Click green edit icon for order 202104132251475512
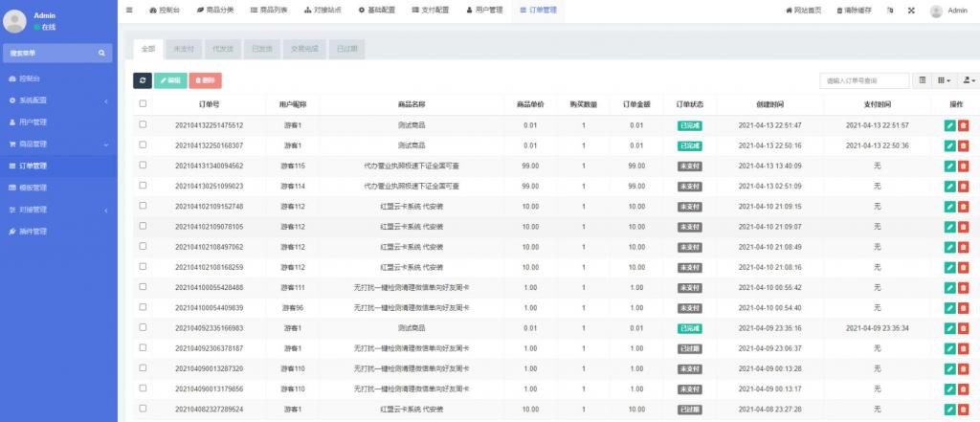 coord(949,124)
